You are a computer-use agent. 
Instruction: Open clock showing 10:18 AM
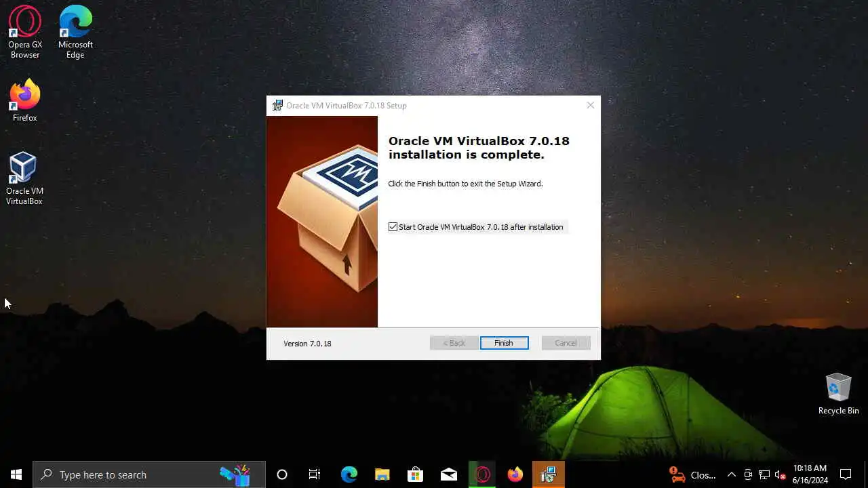810,474
